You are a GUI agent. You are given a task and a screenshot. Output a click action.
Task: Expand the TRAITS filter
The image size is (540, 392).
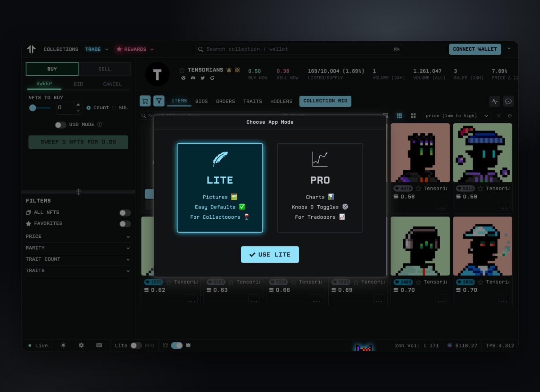(x=78, y=271)
